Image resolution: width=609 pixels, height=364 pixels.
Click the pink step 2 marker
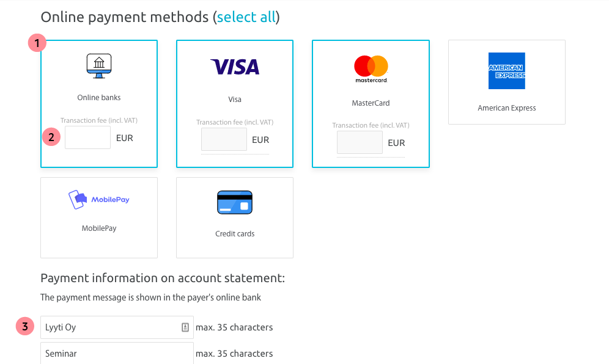click(x=51, y=137)
